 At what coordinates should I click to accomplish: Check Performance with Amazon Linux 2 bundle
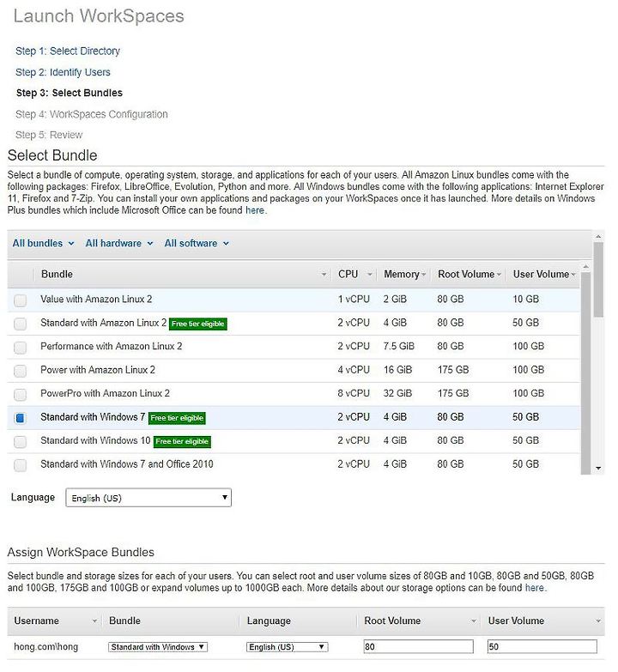coord(20,348)
